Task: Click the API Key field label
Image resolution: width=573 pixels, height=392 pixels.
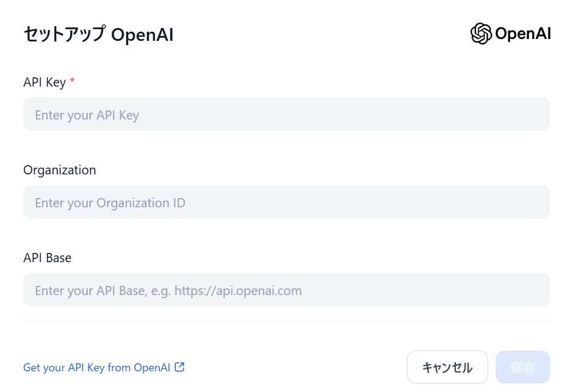Action: coord(44,82)
